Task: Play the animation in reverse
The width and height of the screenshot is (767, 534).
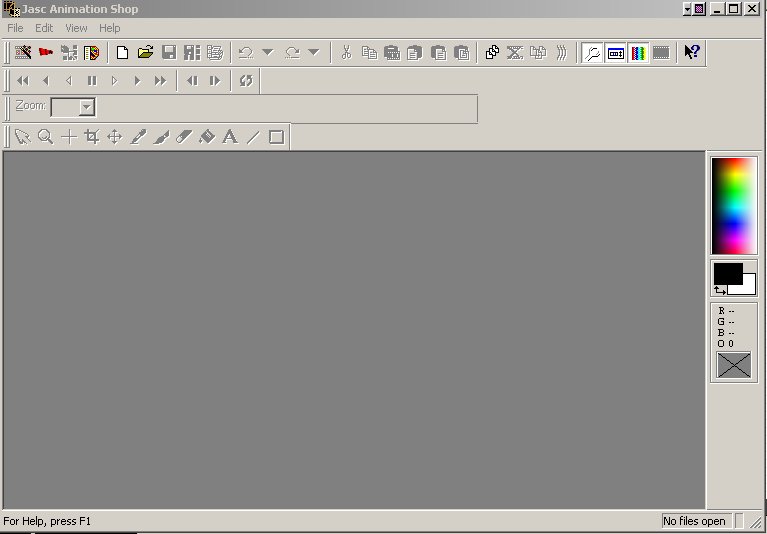Action: [69, 81]
